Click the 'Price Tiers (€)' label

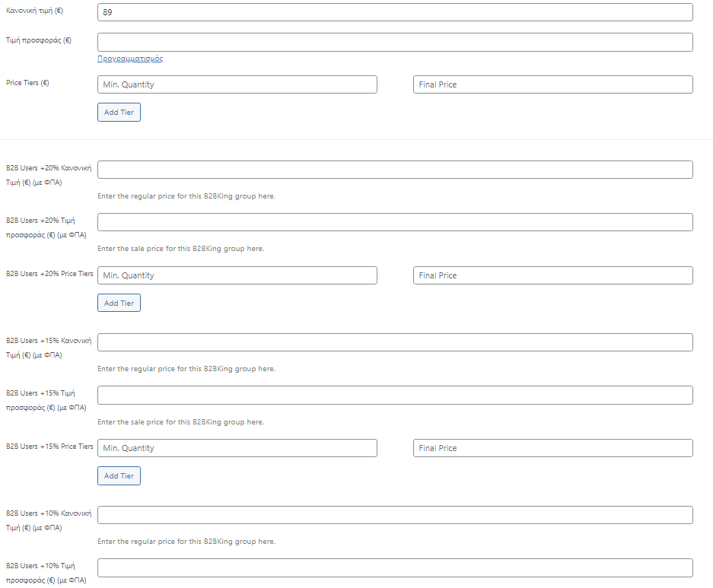point(27,83)
